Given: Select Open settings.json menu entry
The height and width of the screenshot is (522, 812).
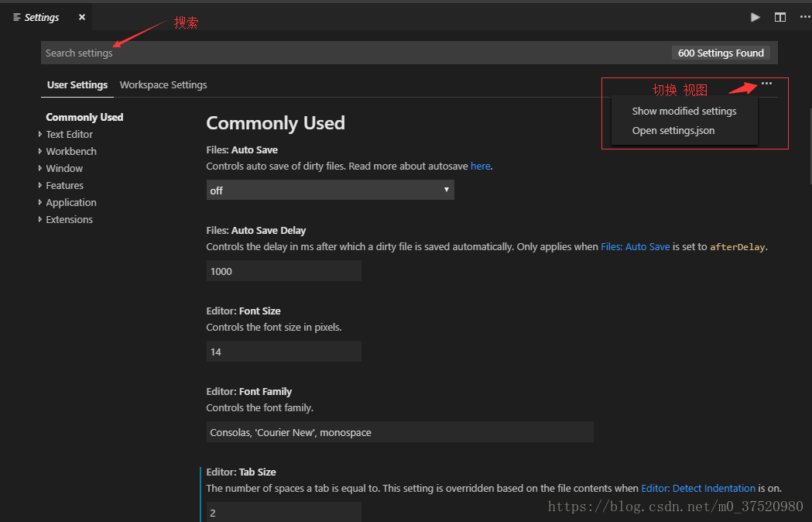Looking at the screenshot, I should tap(673, 131).
